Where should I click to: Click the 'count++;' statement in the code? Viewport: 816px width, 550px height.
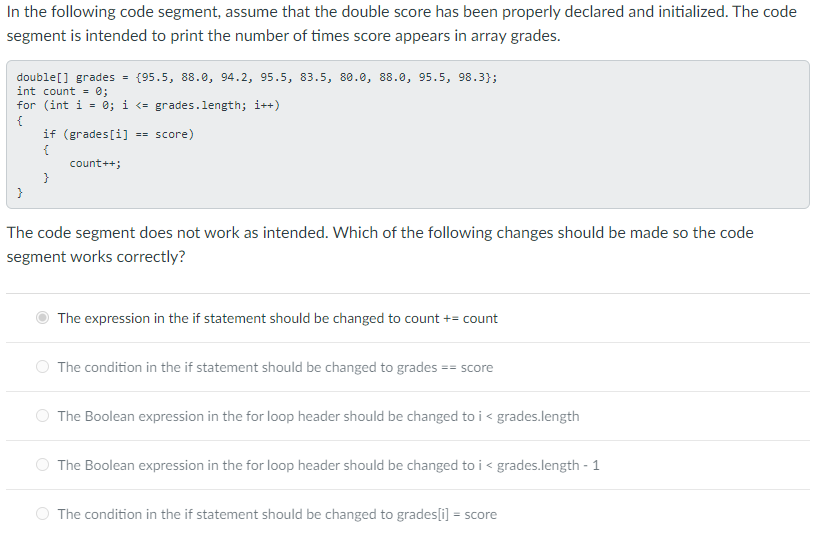[95, 163]
